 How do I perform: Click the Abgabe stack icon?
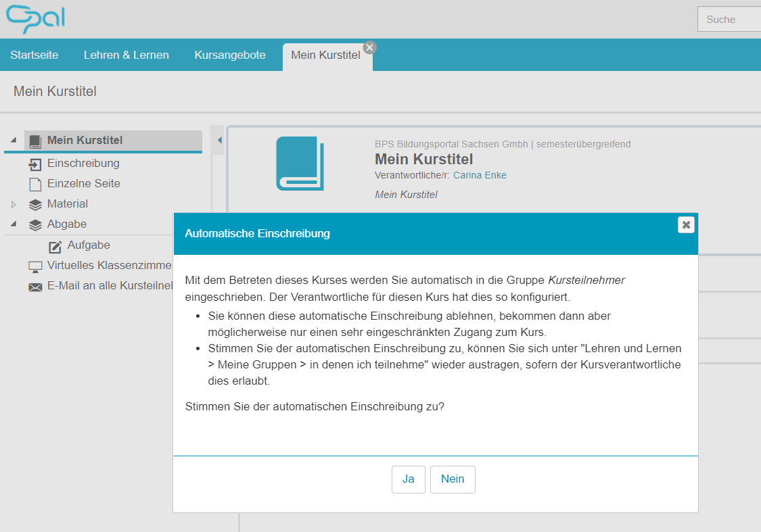point(34,224)
